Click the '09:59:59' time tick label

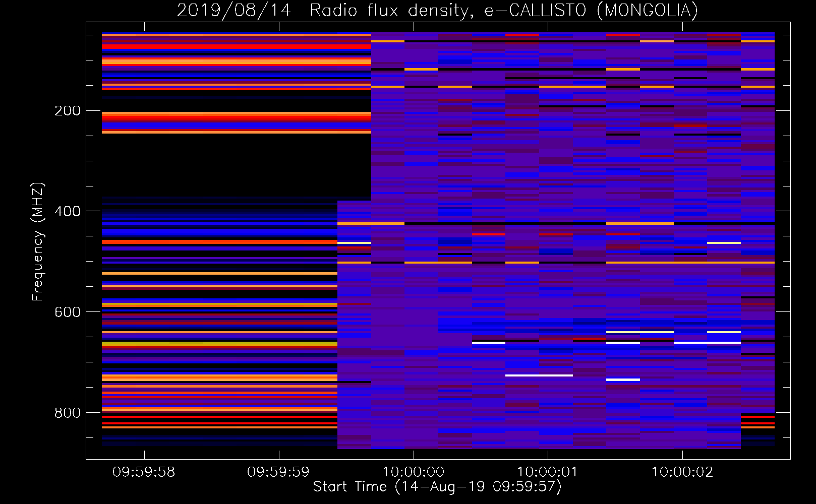pos(278,472)
